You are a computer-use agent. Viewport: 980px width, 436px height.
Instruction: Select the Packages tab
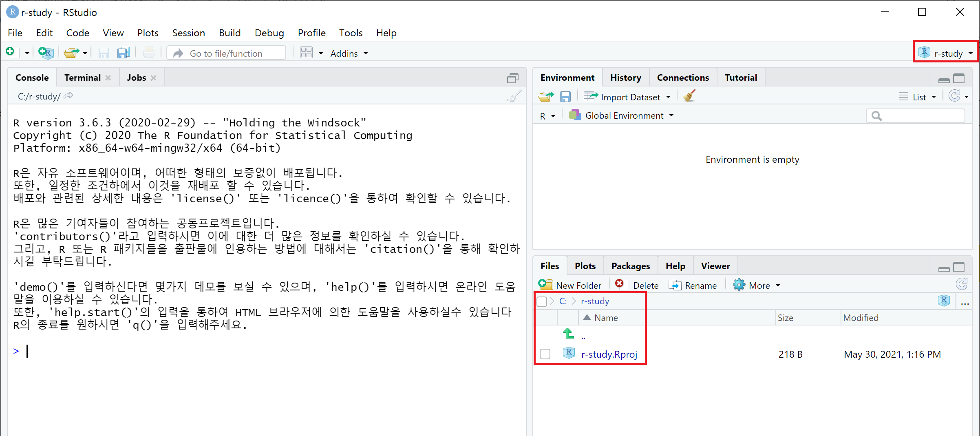(x=631, y=266)
